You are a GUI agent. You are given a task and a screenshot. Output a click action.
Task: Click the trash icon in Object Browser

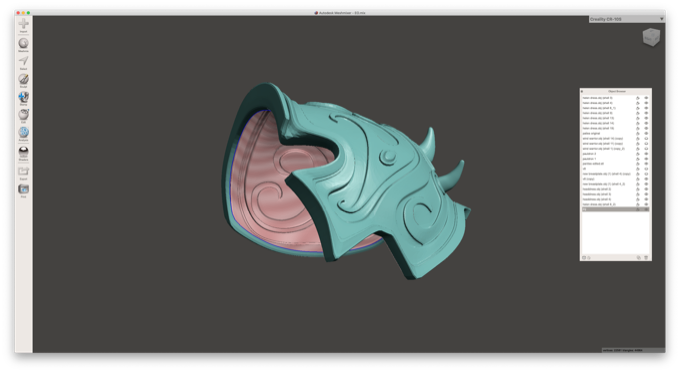point(646,258)
